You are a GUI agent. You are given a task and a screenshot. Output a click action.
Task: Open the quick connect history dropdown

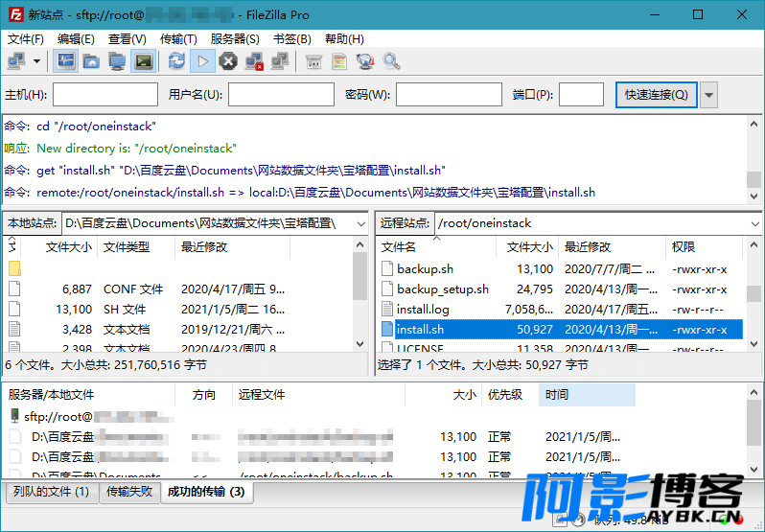point(709,95)
